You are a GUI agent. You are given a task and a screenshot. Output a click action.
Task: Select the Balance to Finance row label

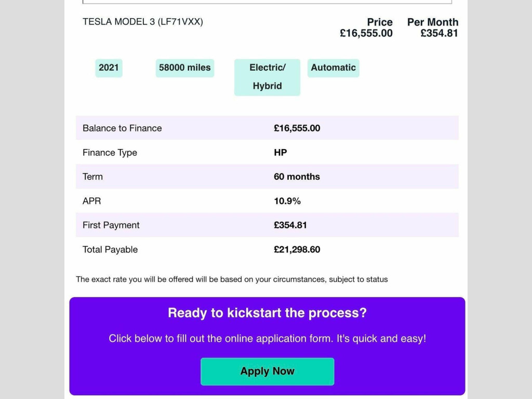coord(122,128)
